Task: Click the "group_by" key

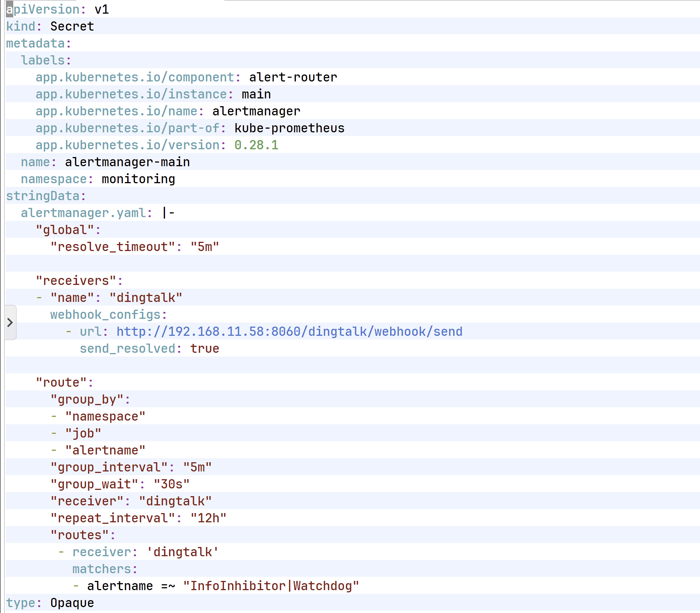Action: 87,400
